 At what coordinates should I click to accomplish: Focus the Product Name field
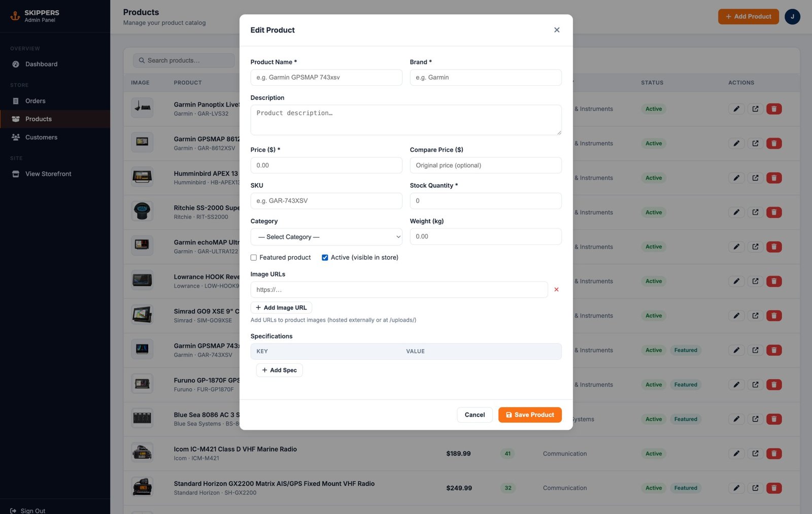[x=326, y=78]
